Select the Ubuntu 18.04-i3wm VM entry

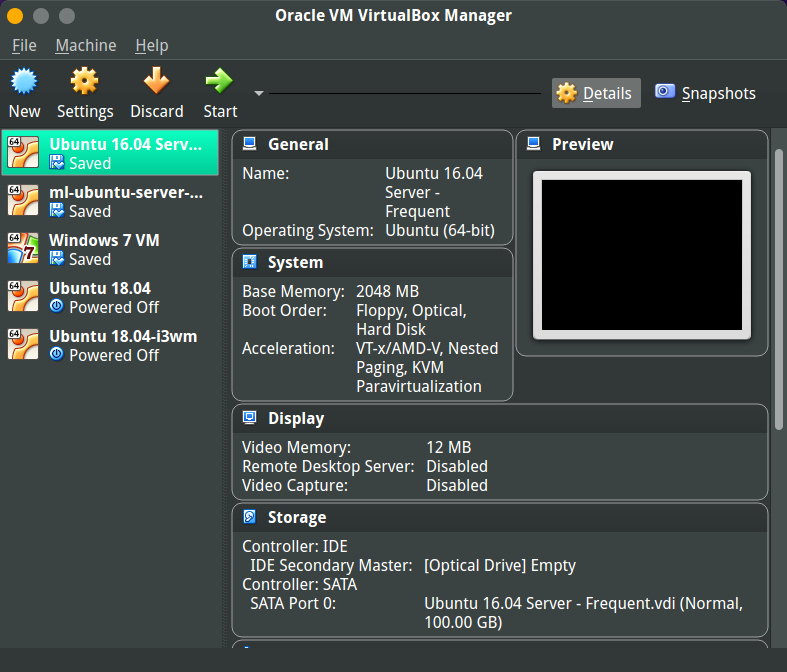110,345
